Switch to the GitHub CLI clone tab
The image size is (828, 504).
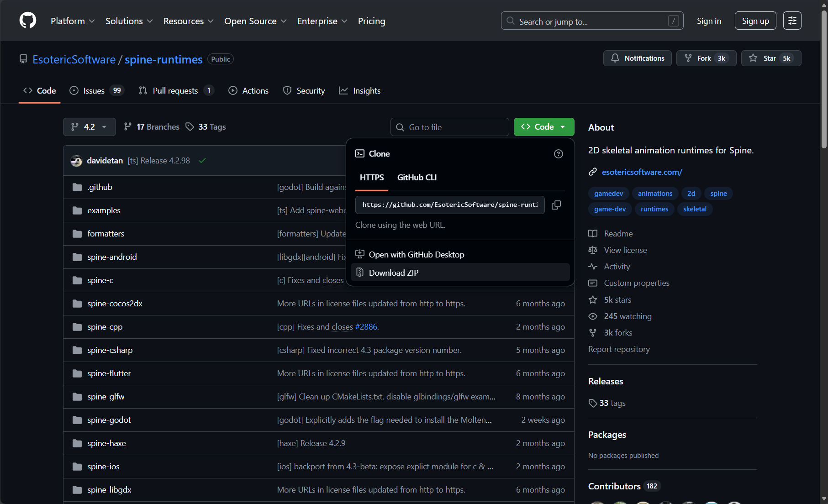(x=417, y=178)
